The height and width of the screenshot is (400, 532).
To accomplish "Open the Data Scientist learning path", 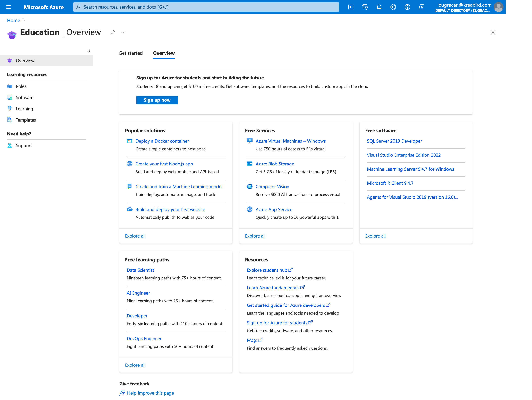I will click(x=140, y=270).
